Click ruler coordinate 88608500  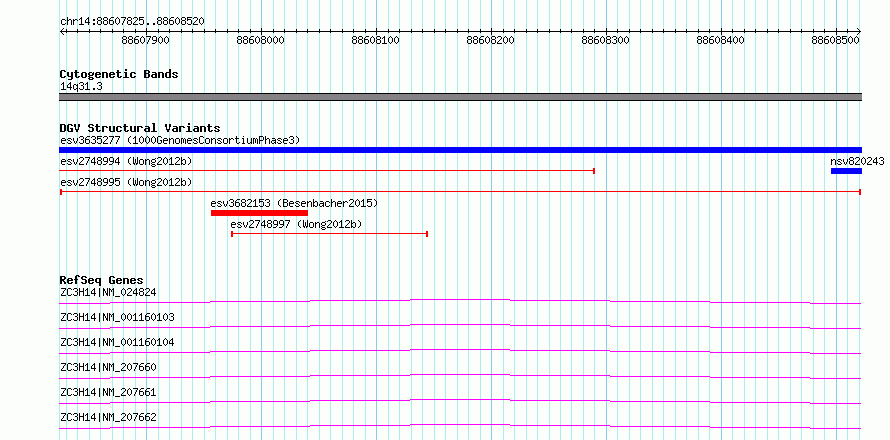836,40
